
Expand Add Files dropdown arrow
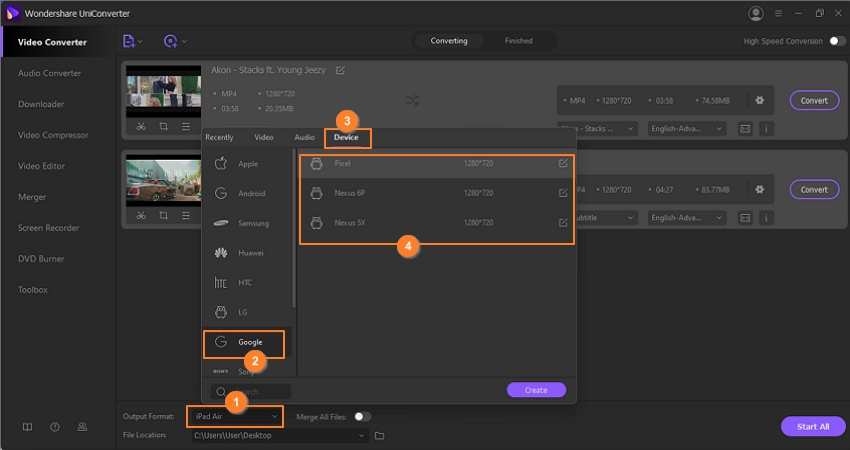click(x=140, y=41)
